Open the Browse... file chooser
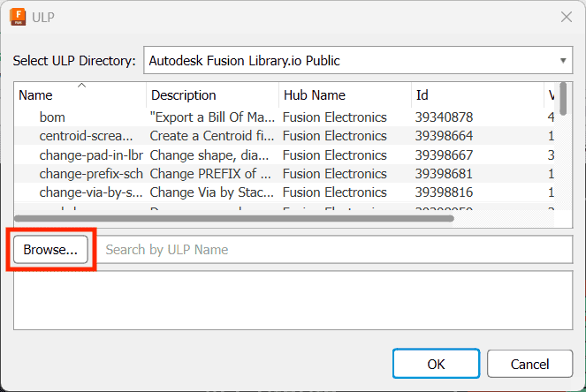Viewport: 586px width, 392px height. click(51, 249)
